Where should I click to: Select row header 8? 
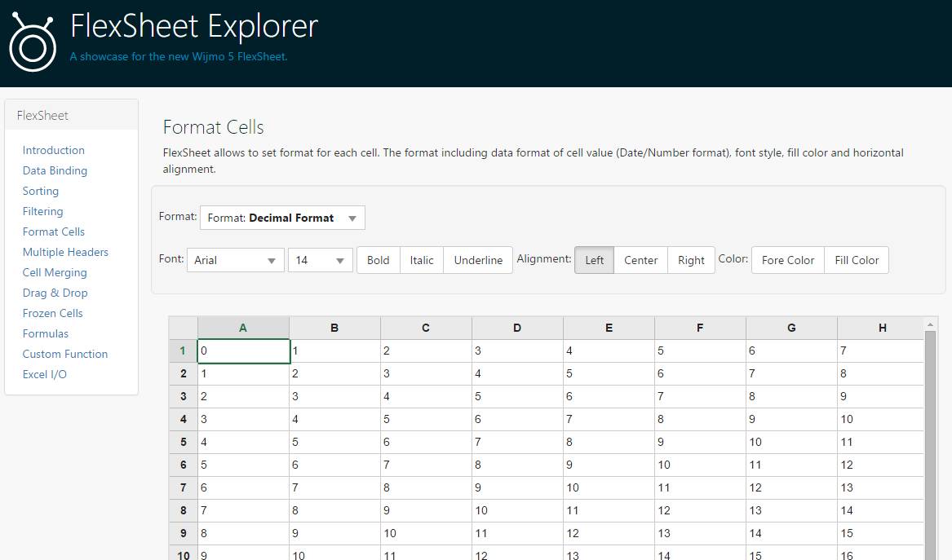click(184, 511)
